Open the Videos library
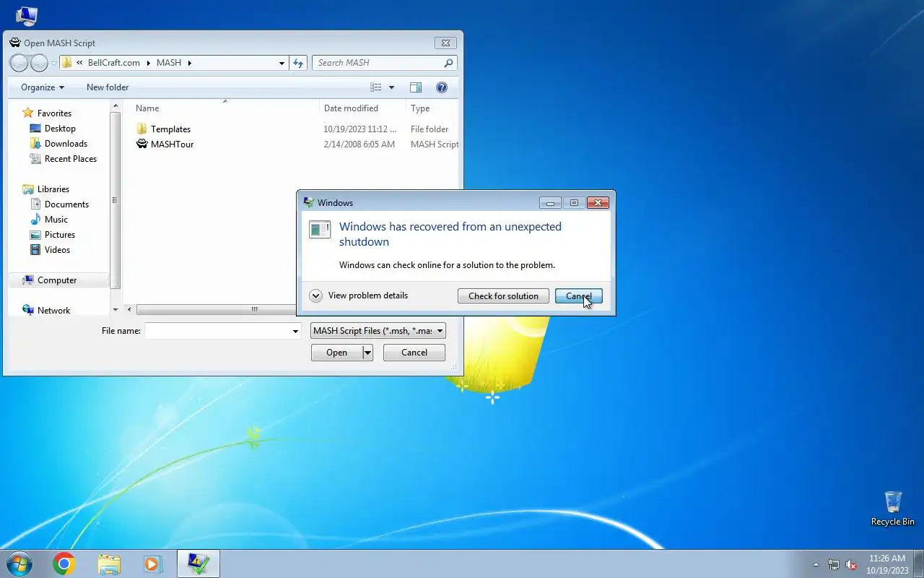The height and width of the screenshot is (578, 924). tap(57, 250)
